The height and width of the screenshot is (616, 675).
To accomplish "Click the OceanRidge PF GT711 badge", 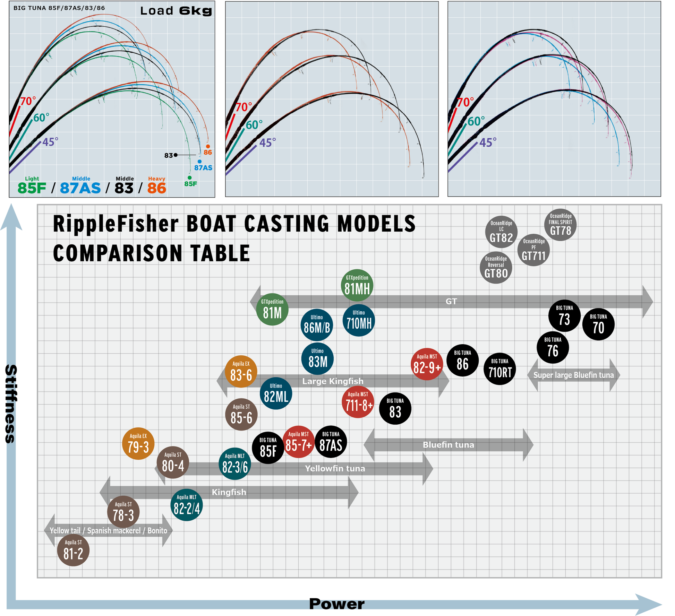I will pos(533,250).
